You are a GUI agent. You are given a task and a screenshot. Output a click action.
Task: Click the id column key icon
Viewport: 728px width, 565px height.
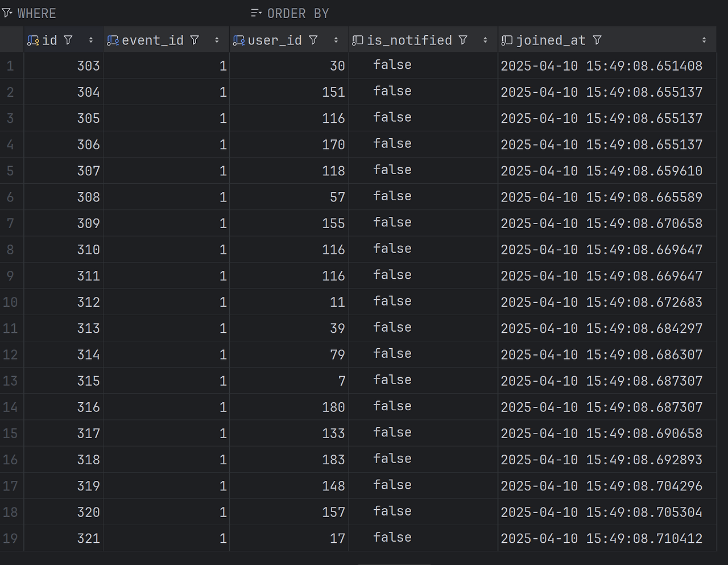pyautogui.click(x=33, y=40)
